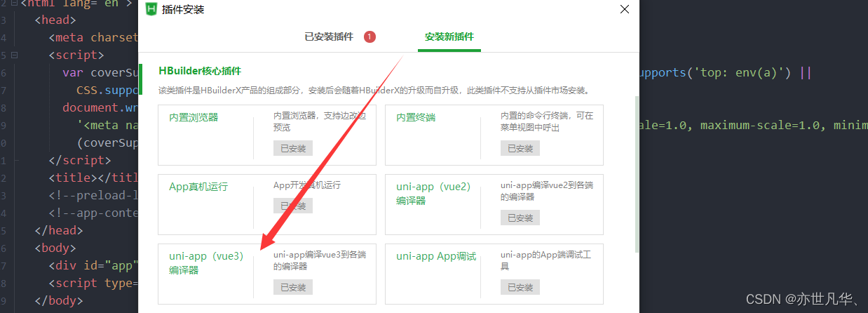868x313 pixels.
Task: Click description uni-app的App端调试工具
Action: click(545, 260)
